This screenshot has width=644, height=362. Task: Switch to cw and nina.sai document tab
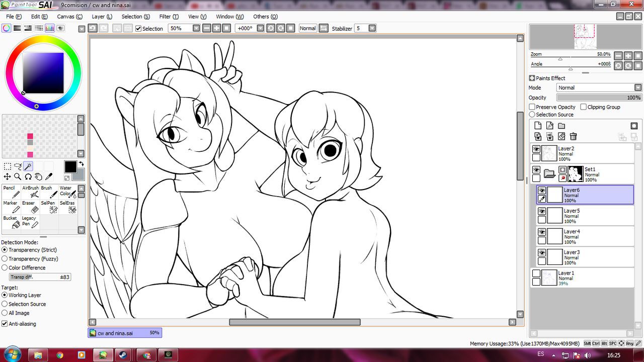(x=125, y=333)
